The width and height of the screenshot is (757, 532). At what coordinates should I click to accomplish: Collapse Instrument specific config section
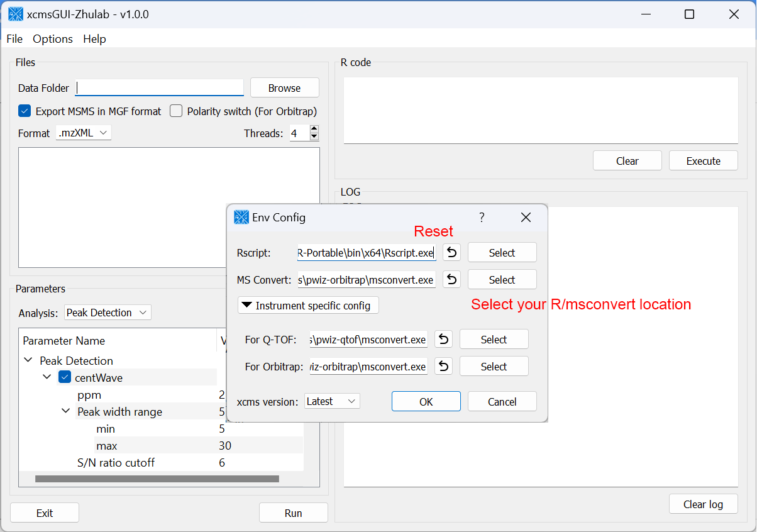click(308, 306)
